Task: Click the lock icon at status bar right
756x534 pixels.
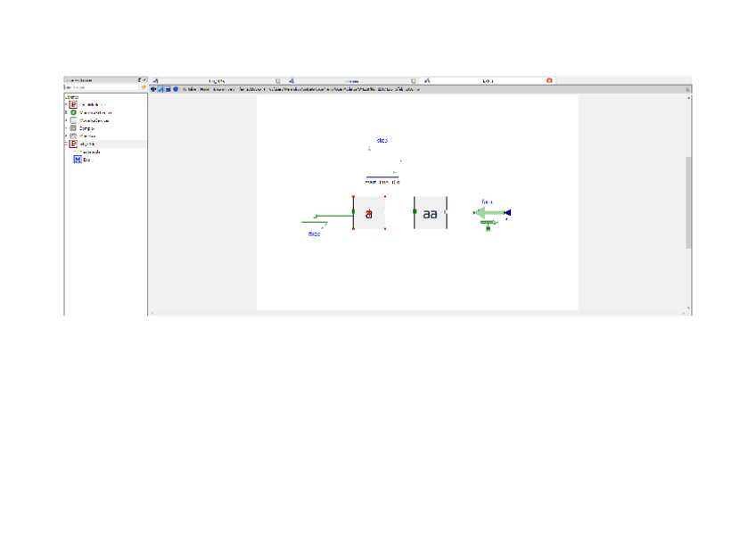Action: tap(687, 89)
